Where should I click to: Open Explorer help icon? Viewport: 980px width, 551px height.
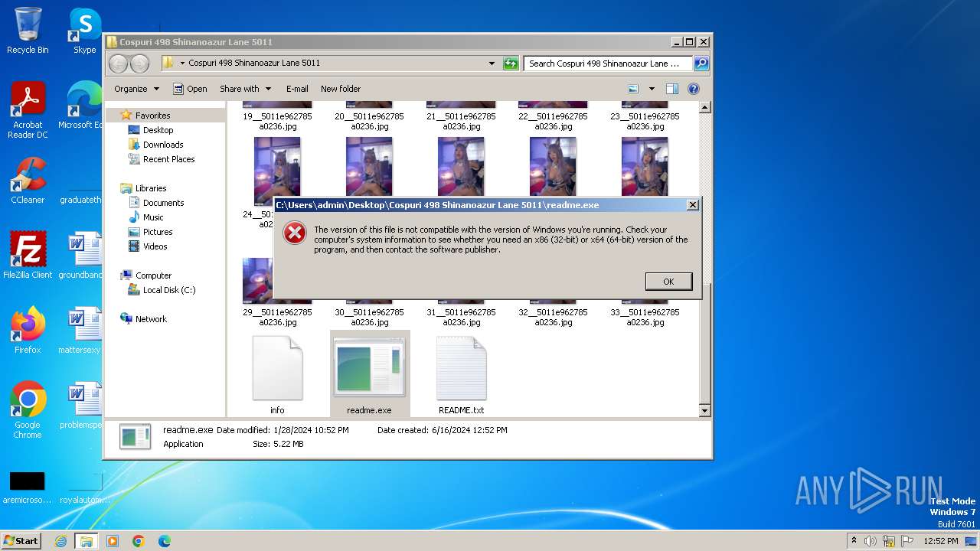pyautogui.click(x=694, y=89)
